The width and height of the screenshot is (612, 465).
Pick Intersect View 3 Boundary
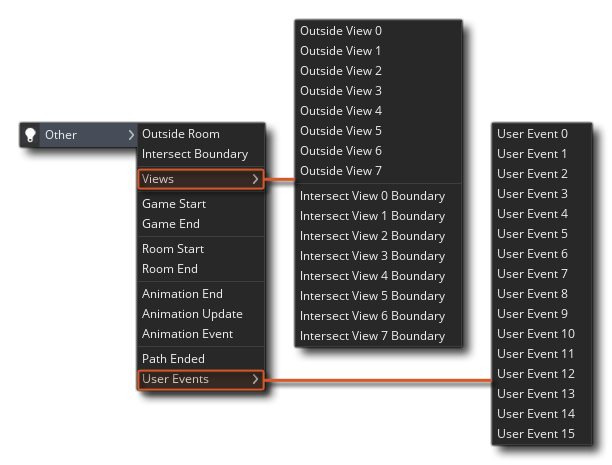(x=372, y=256)
